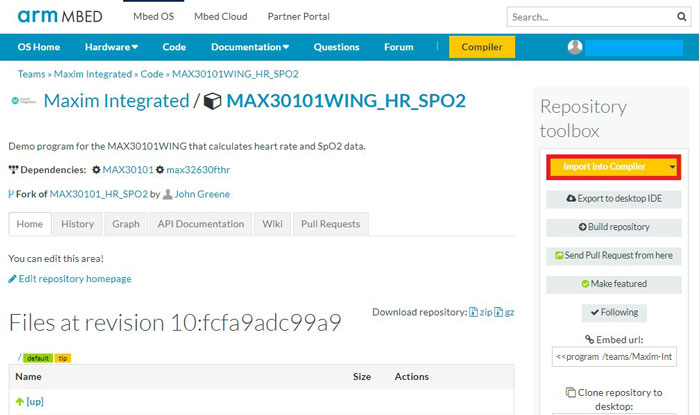Viewport: 700px width, 415px height.
Task: Open Partner Portal top menu
Action: click(298, 17)
